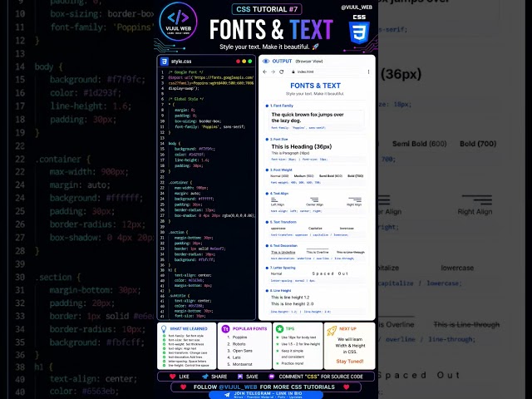The height and width of the screenshot is (399, 532).
Task: Click the bookmark icon beside SAVE
Action: (x=240, y=377)
